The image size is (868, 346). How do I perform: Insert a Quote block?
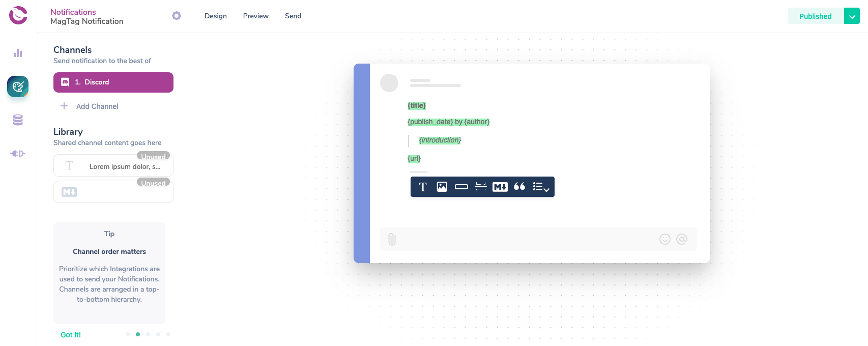tap(519, 186)
